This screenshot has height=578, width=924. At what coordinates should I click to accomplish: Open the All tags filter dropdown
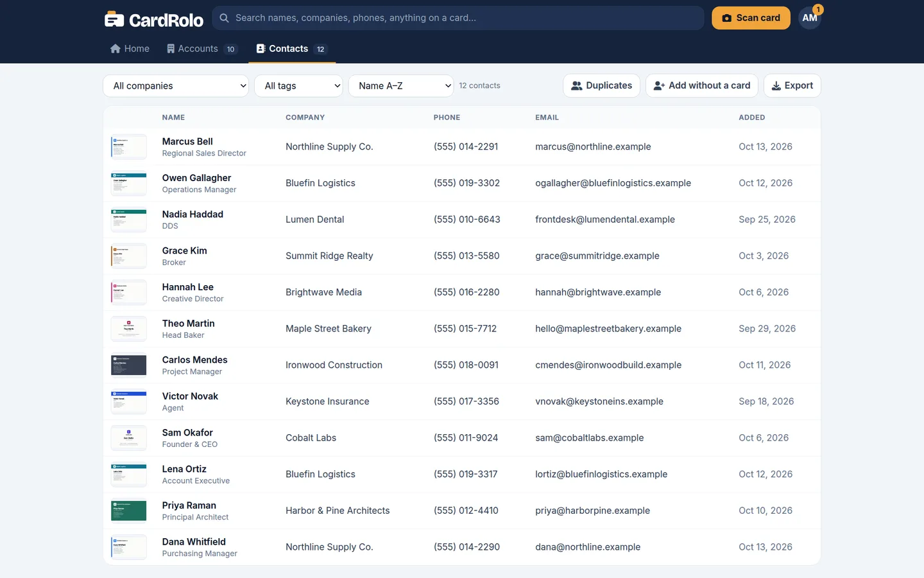[299, 86]
